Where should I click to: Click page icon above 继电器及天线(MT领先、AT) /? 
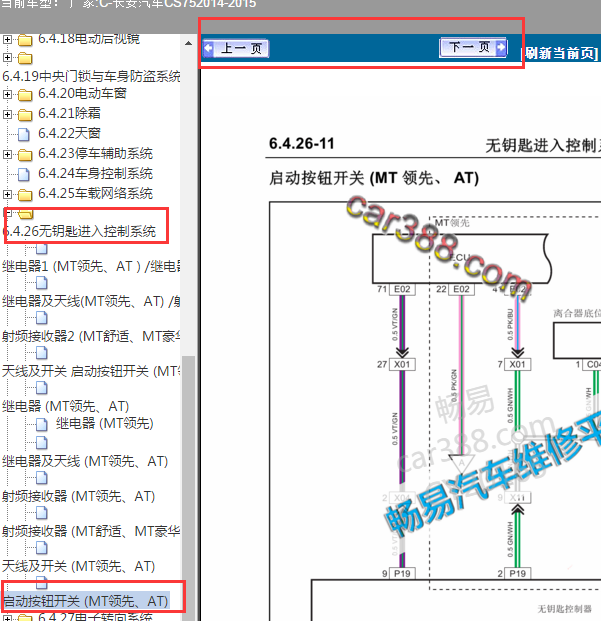click(x=42, y=283)
